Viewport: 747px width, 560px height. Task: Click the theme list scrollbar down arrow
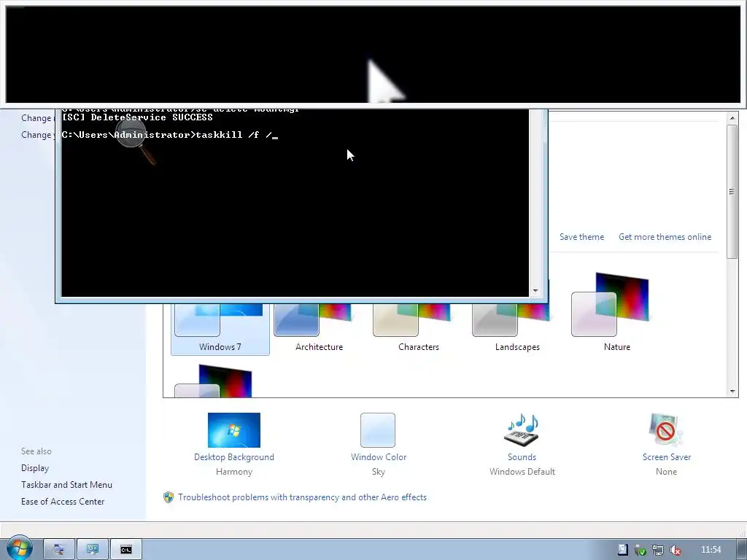[x=732, y=392]
